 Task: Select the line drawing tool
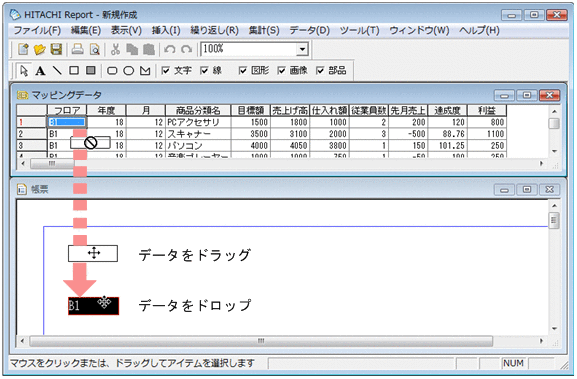pyautogui.click(x=57, y=70)
